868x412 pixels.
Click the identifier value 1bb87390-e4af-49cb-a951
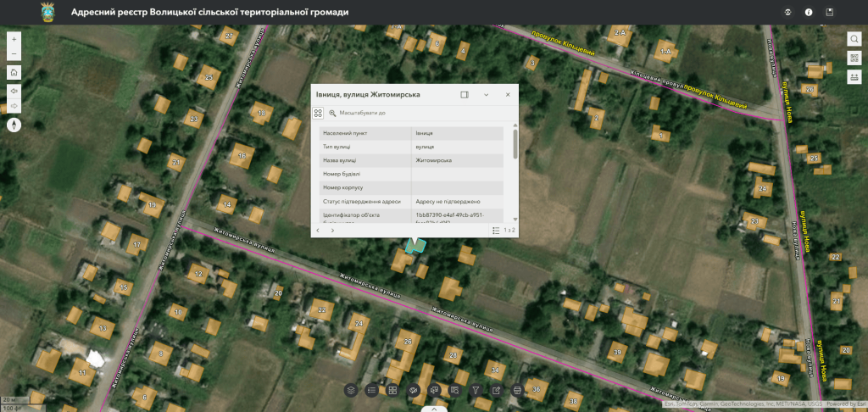coord(449,214)
